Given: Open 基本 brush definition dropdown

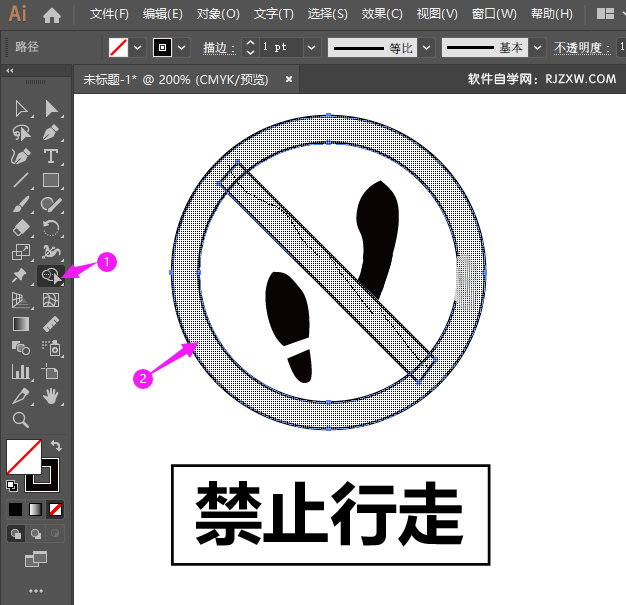Looking at the screenshot, I should tap(538, 48).
